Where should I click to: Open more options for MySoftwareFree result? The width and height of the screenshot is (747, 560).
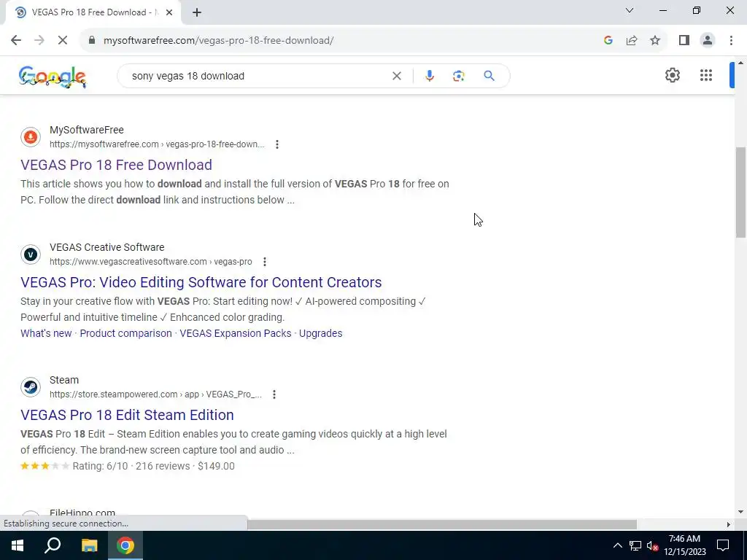point(276,144)
